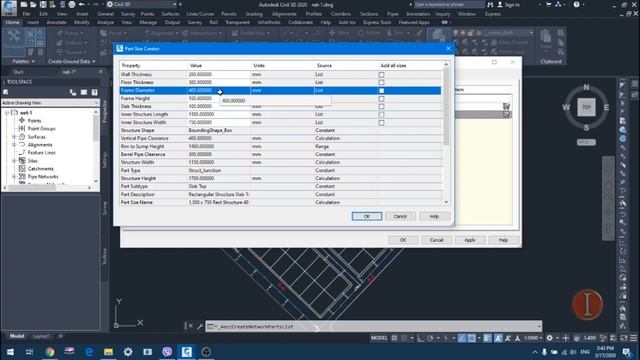Open File Explorer from the taskbar
Screen dimensions: 640x360
click(108, 351)
